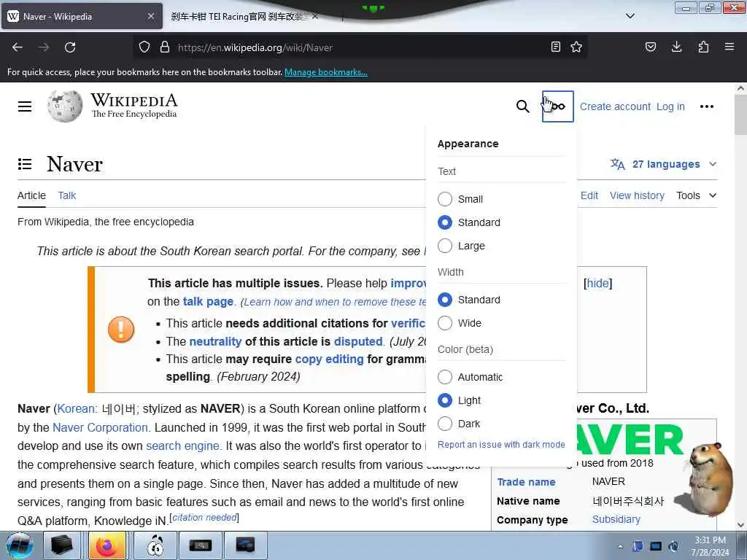Expand the Tools dropdown

coord(696,195)
